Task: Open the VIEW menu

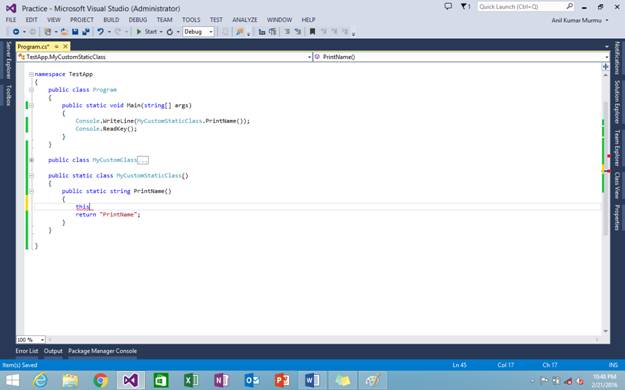Action: coord(54,20)
